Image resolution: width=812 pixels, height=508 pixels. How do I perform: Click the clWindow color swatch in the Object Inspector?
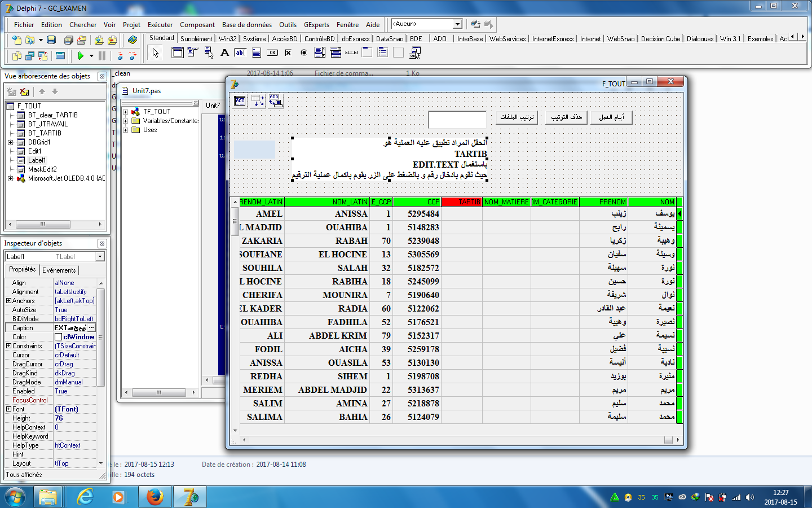pyautogui.click(x=58, y=337)
